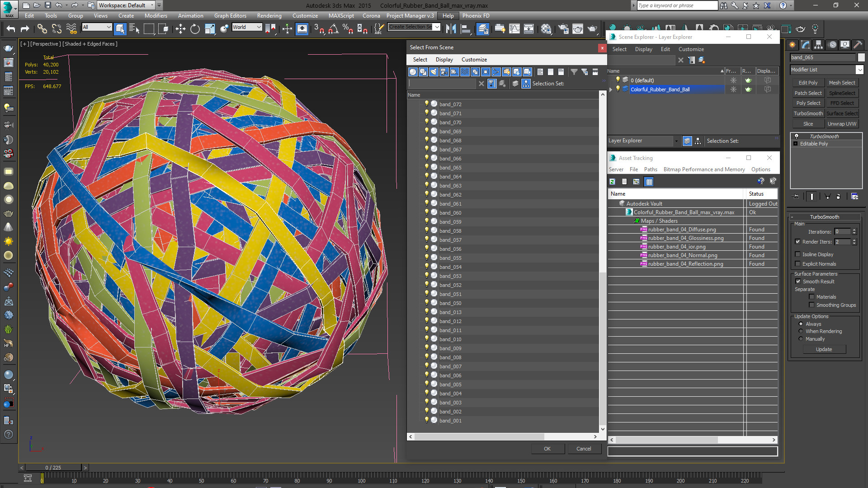Select the When Rendering update option
This screenshot has height=488, width=868.
(801, 331)
